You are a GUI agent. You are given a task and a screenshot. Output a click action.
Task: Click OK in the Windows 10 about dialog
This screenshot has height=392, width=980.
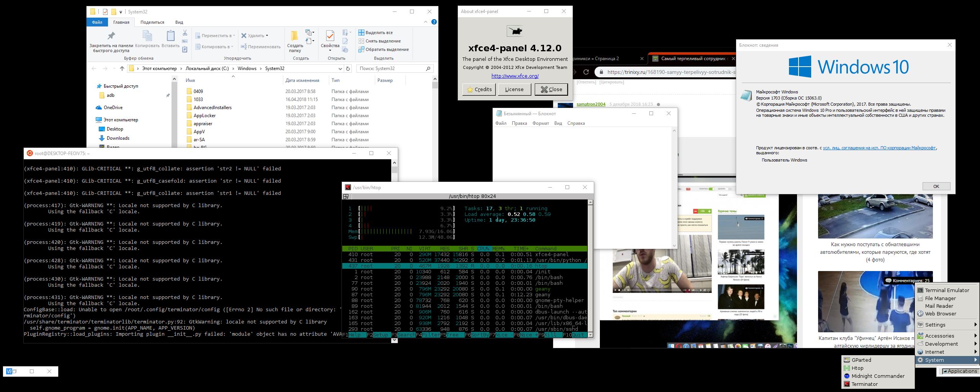tap(936, 186)
